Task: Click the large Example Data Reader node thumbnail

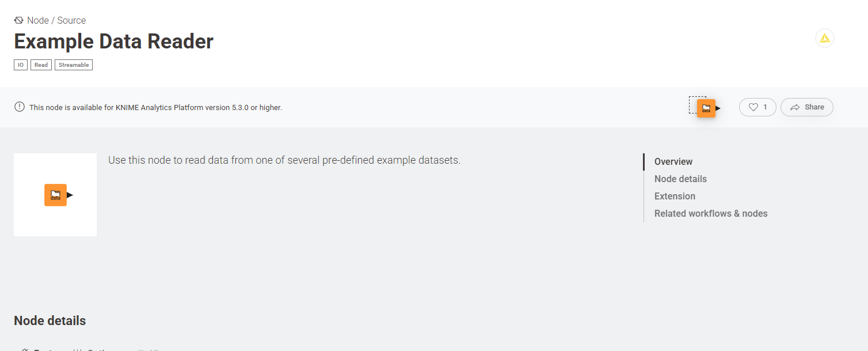Action: pos(55,195)
